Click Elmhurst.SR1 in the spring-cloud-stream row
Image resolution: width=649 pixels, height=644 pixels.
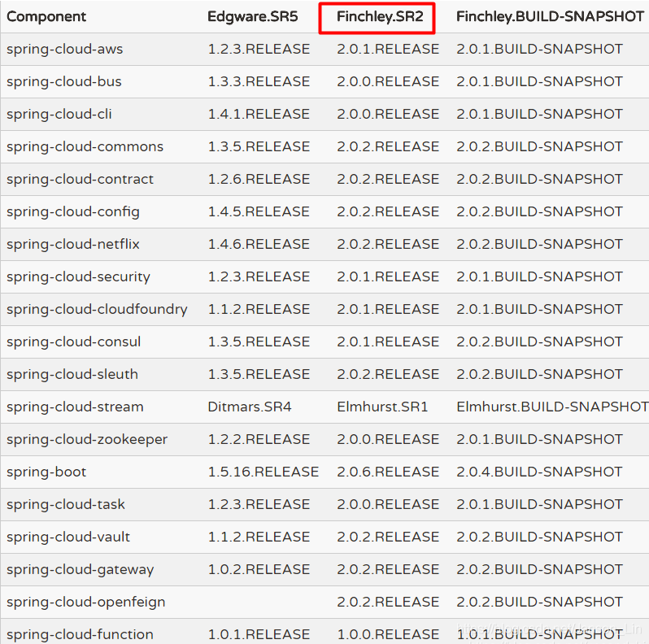coord(382,407)
